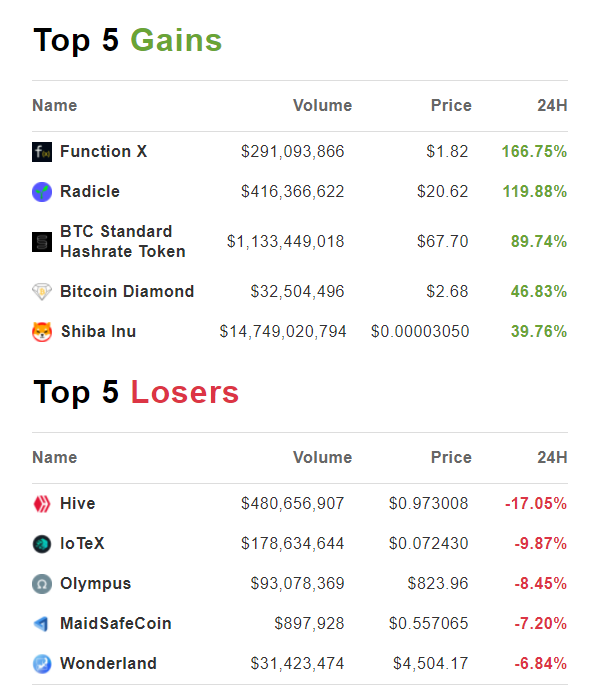Click the Price header in Top 5 Losers
Screen dimensions: 600x685
pos(451,458)
